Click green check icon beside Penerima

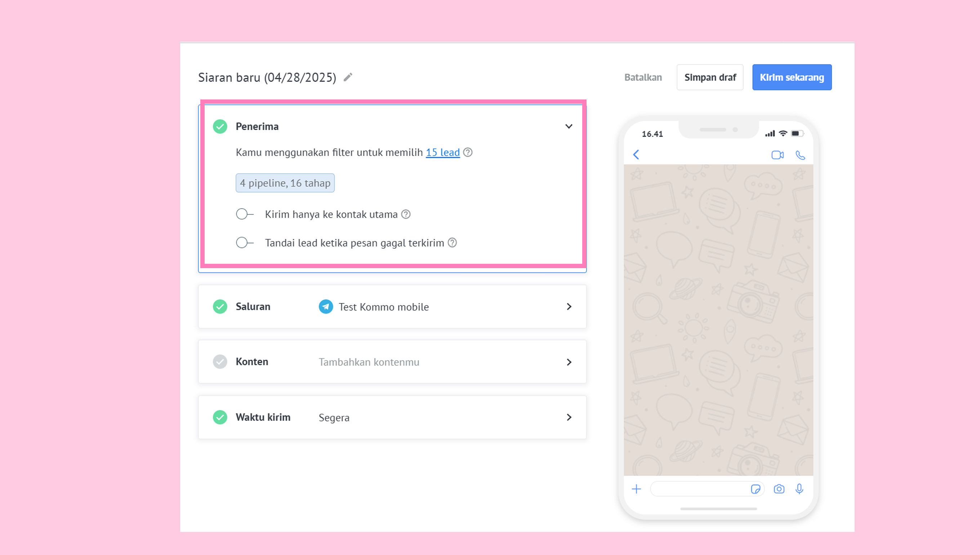(220, 126)
